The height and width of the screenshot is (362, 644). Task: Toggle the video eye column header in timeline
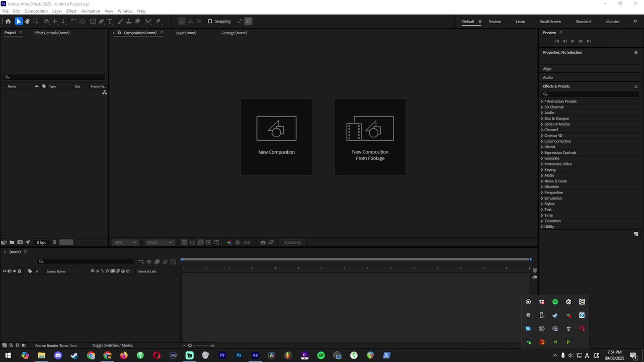click(x=5, y=271)
